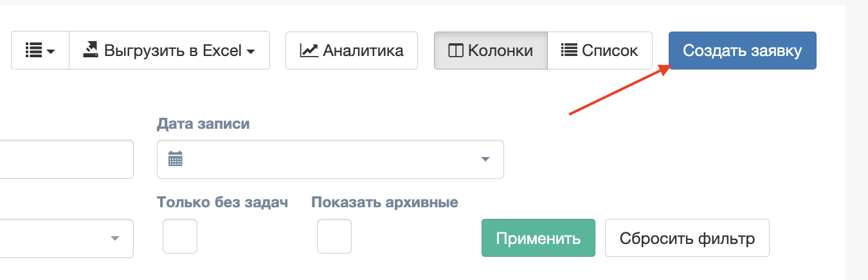Image resolution: width=868 pixels, height=280 pixels.
Task: Switch to Колонки view
Action: pos(491,50)
